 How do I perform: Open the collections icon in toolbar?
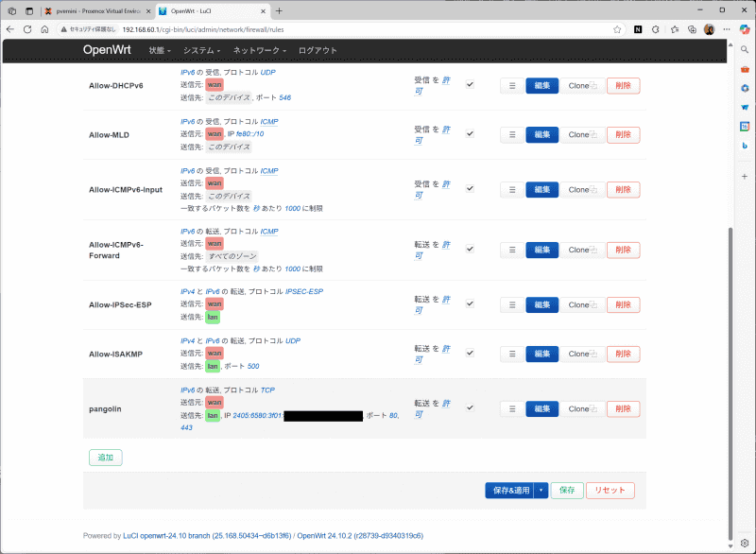coord(692,29)
